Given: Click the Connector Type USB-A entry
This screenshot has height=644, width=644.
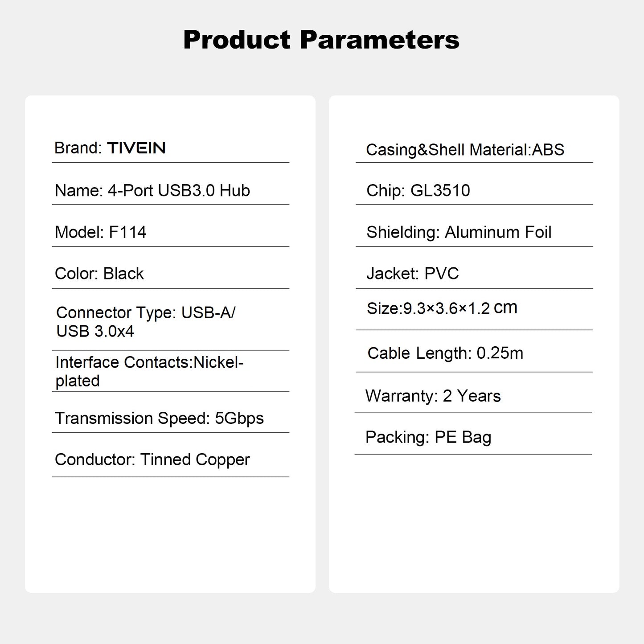Looking at the screenshot, I should tap(145, 313).
